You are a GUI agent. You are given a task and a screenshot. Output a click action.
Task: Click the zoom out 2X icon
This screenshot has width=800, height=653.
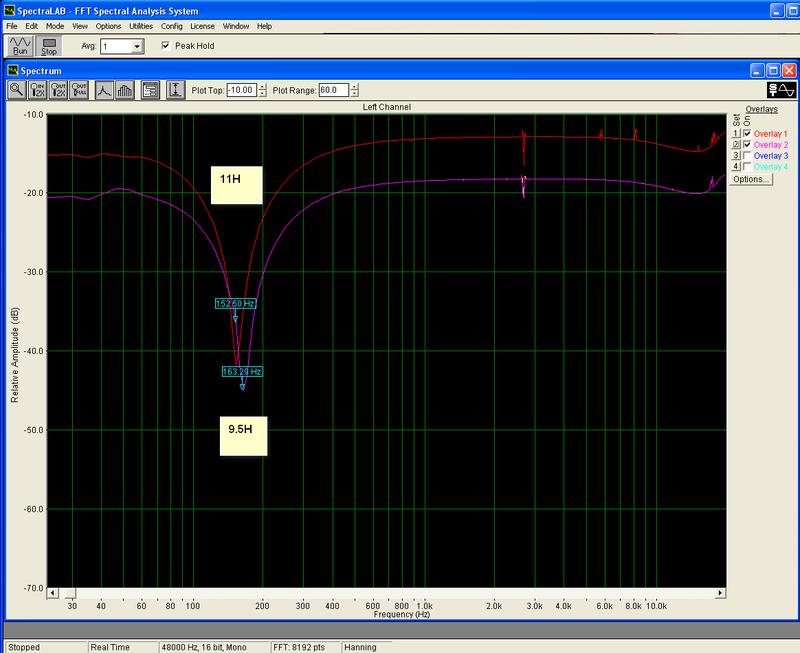click(58, 90)
